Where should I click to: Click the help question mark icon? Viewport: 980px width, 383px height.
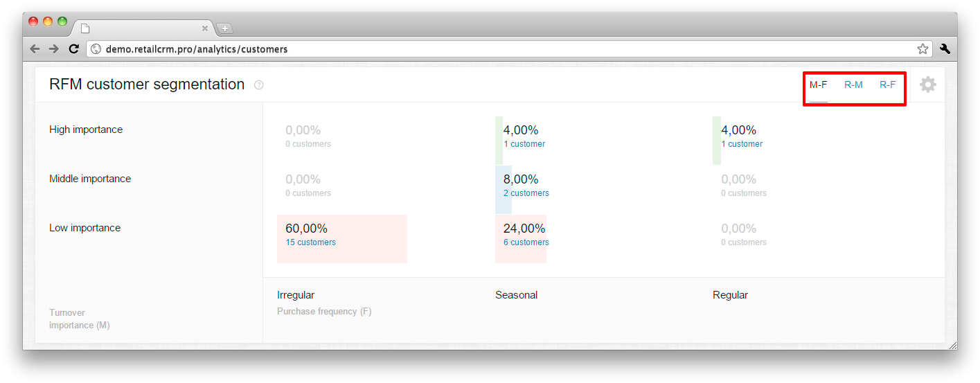click(x=259, y=85)
